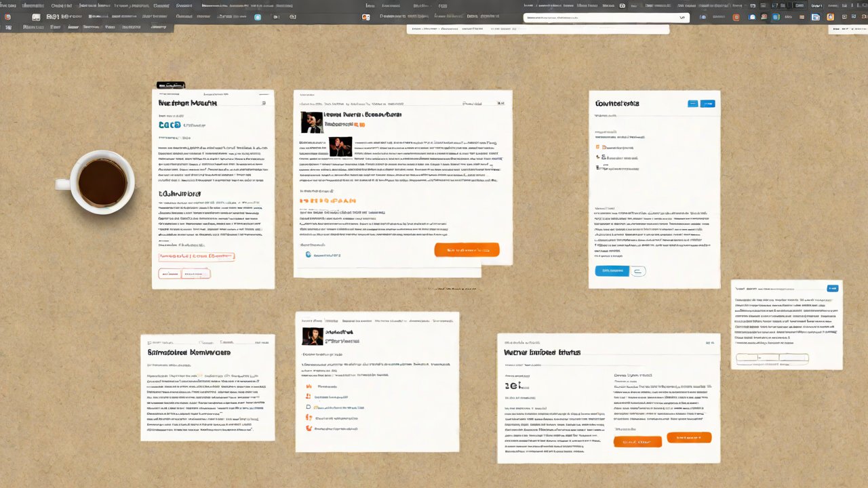The height and width of the screenshot is (488, 868).
Task: Click the blue round icon under the article with two photos
Action: click(308, 255)
